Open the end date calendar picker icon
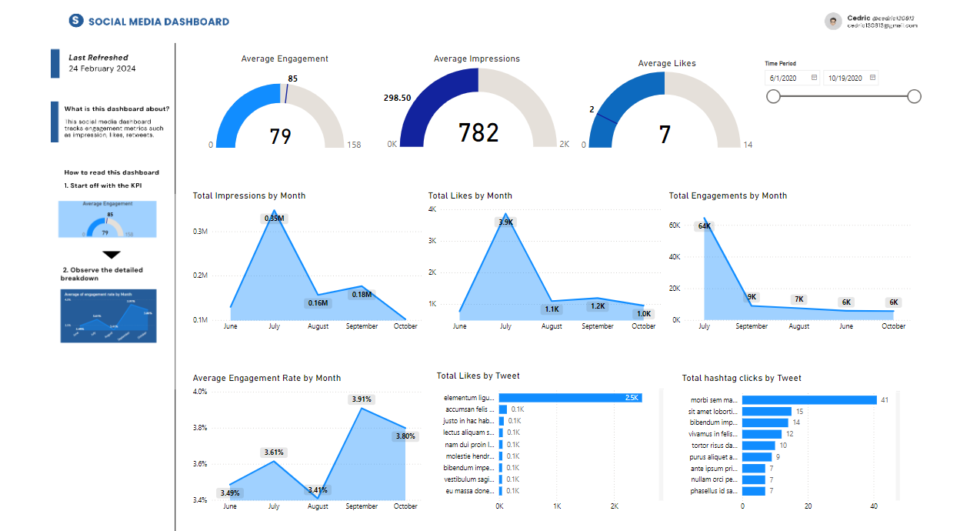 872,78
